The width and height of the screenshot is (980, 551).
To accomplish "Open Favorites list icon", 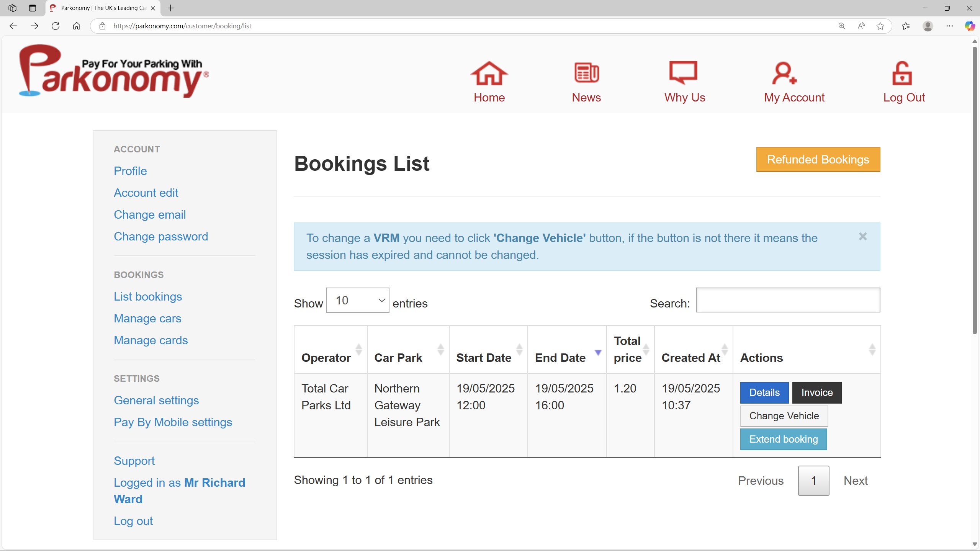I will click(906, 26).
